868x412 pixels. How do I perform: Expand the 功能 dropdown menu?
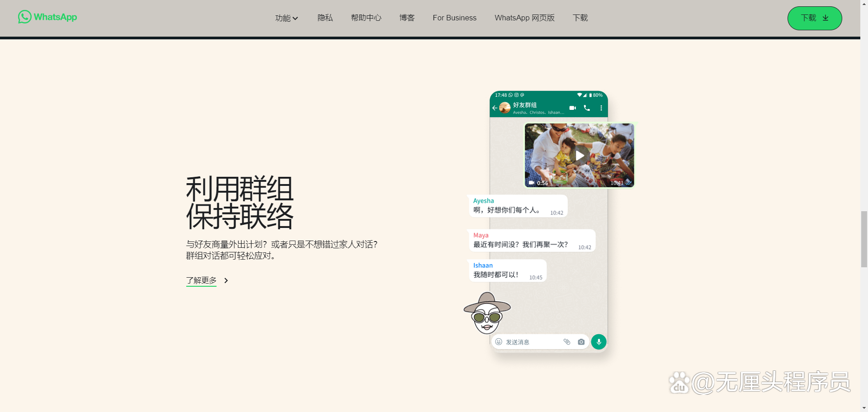(x=287, y=18)
